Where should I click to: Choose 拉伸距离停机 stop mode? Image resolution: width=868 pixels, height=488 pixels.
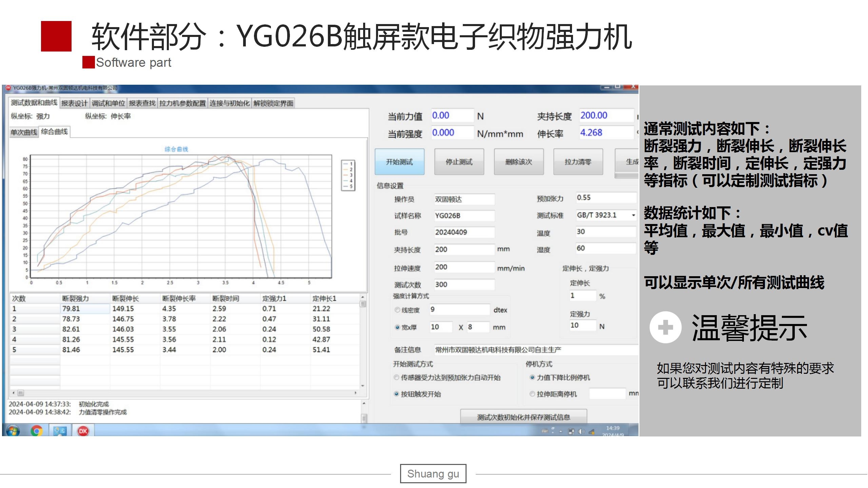tap(532, 394)
